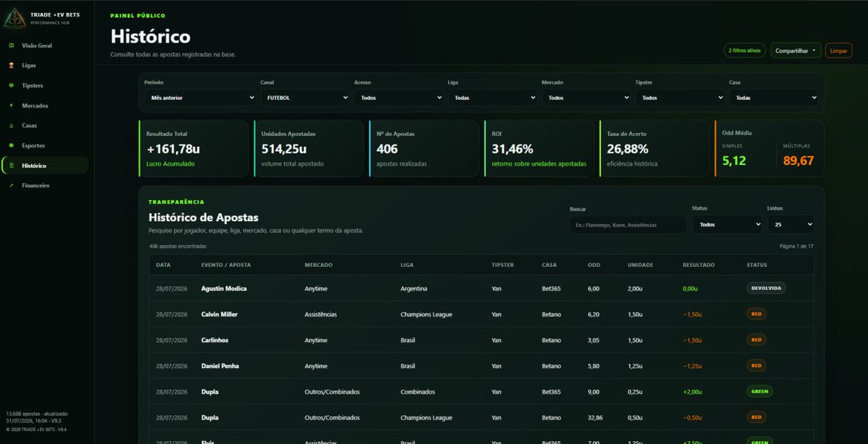Click the 32,86 odd value

pyautogui.click(x=596, y=417)
